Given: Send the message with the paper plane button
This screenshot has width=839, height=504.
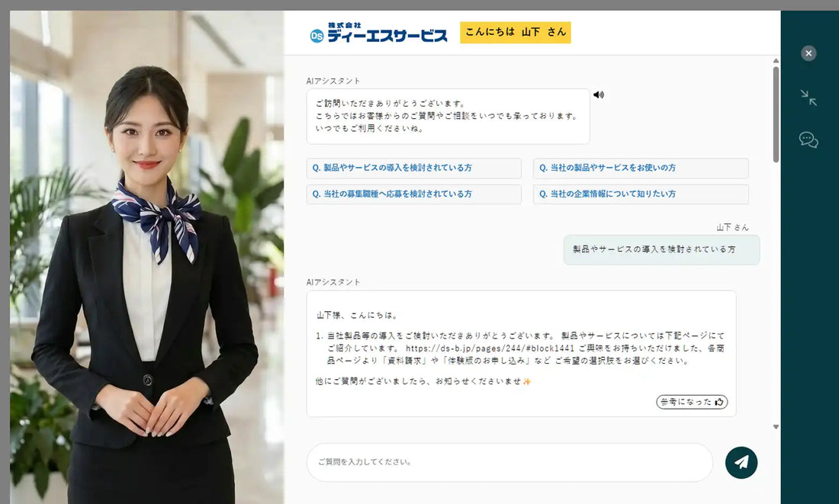Looking at the screenshot, I should click(741, 462).
